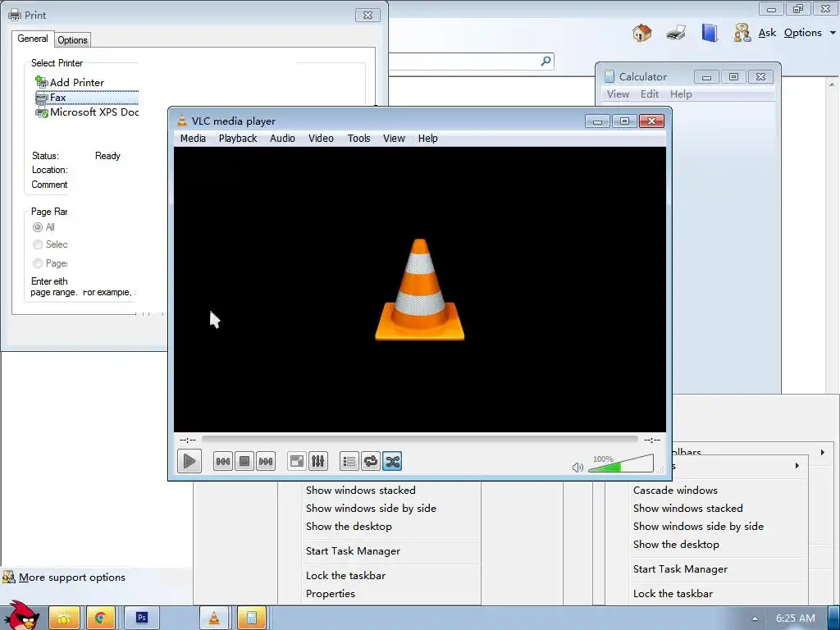
Task: Open Properties in left context menu
Action: (x=330, y=594)
